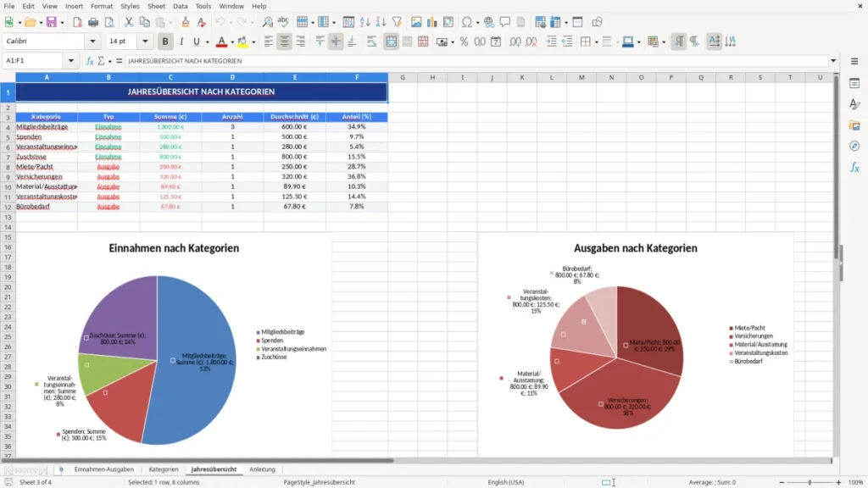This screenshot has height=488, width=868.
Task: Click the Clear Direct Formatting icon
Action: tap(202, 22)
